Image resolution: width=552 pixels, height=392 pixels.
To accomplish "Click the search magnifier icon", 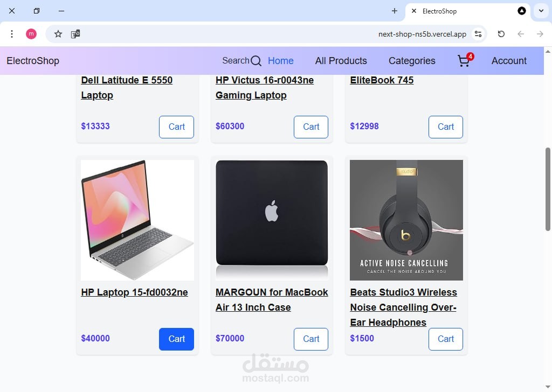I will [256, 61].
